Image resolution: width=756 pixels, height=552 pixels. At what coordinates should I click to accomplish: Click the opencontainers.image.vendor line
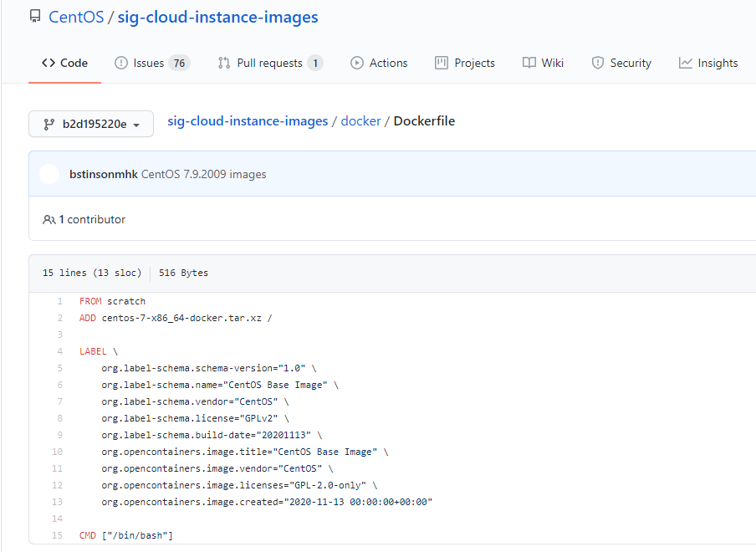pos(217,468)
